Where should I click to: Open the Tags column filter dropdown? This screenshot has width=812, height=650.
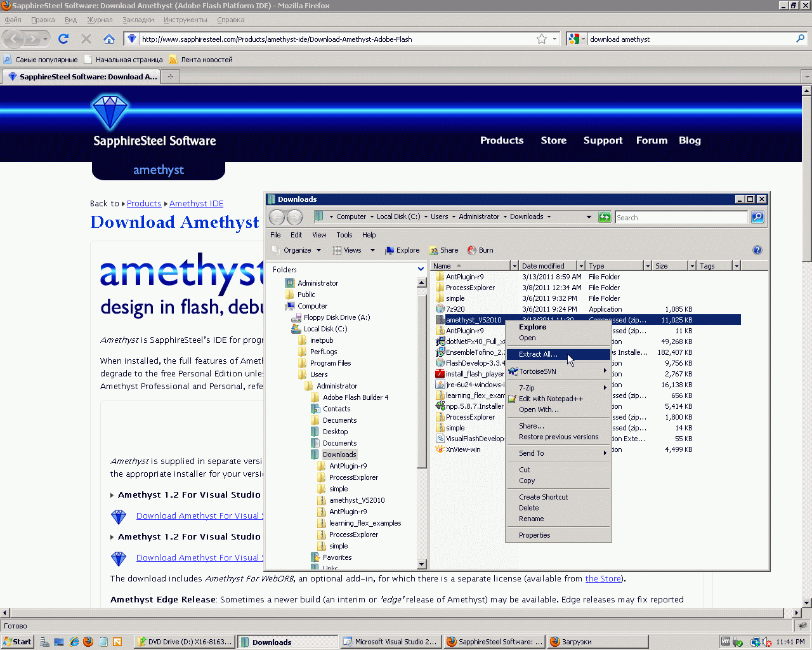coord(737,266)
